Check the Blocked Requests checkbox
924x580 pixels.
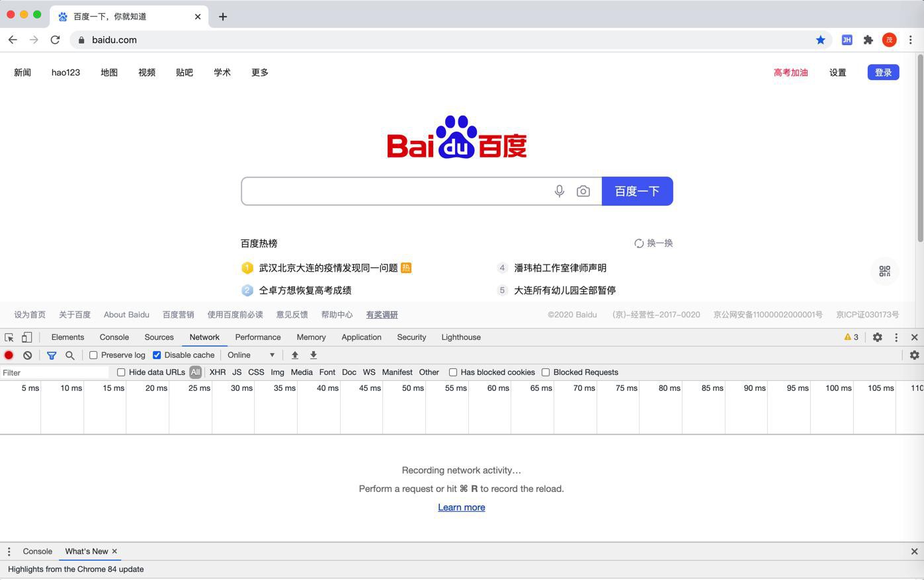[x=546, y=372]
